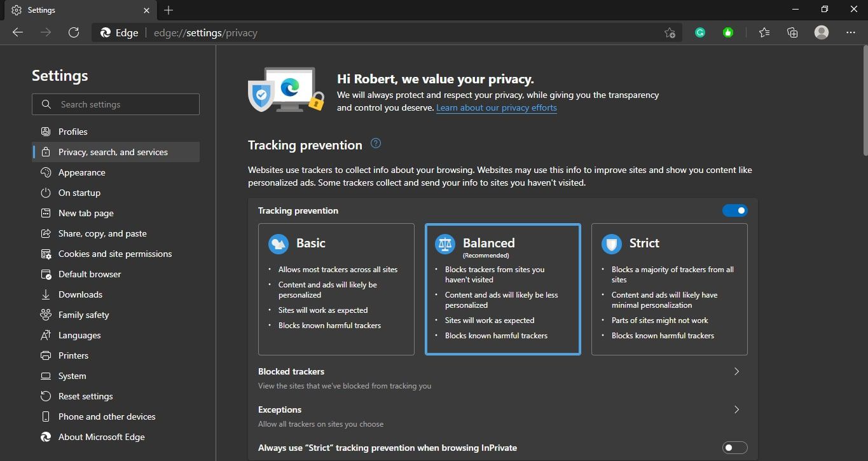This screenshot has width=868, height=461.
Task: Select the Balanced tracking prevention card
Action: 503,289
